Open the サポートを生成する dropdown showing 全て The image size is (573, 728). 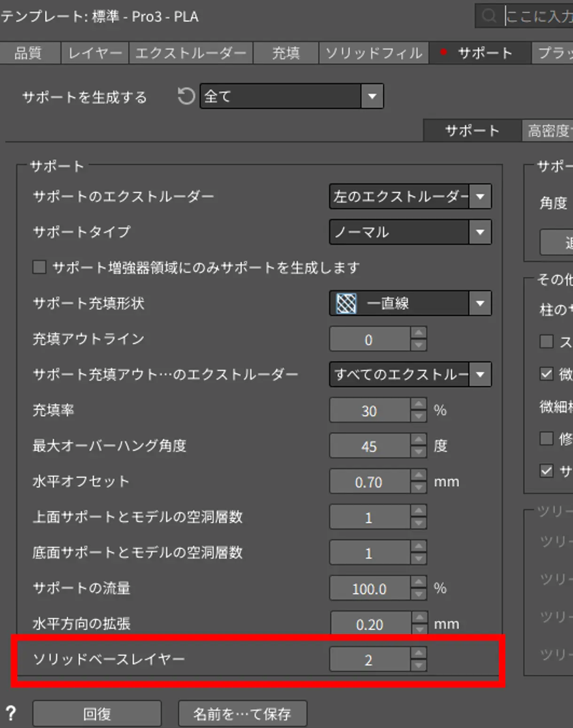pyautogui.click(x=291, y=96)
